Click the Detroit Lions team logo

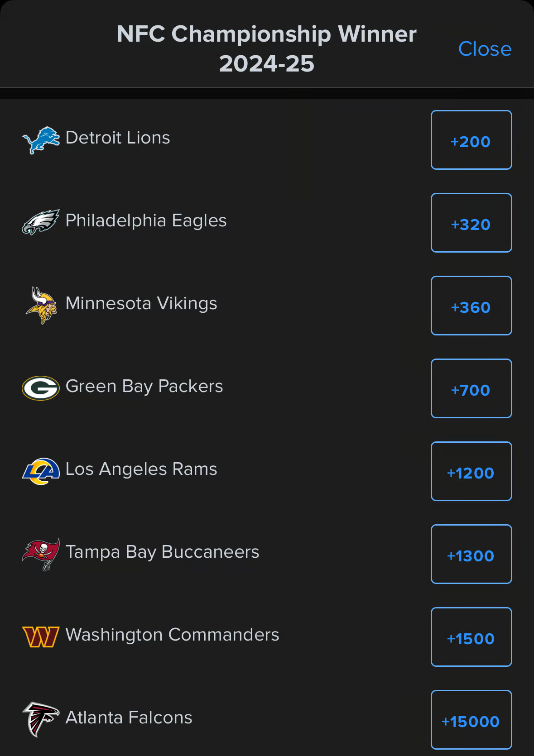tap(41, 140)
